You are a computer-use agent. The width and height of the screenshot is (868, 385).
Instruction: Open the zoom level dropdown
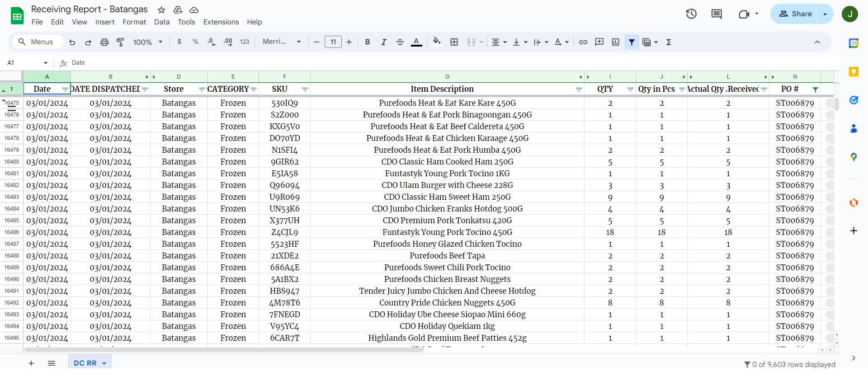(x=148, y=42)
